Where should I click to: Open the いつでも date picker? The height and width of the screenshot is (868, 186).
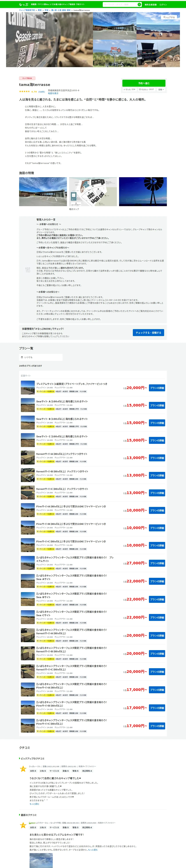tap(41, 357)
